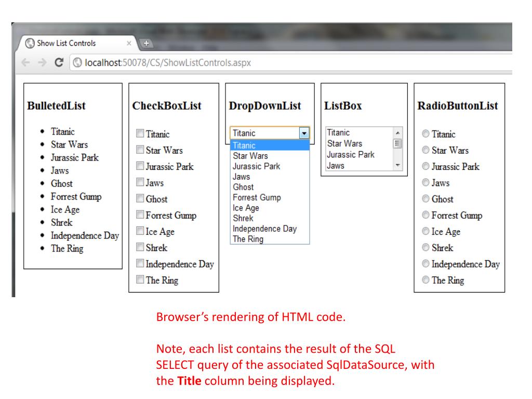The image size is (532, 399).
Task: Select the Ghost radio button
Action: pyautogui.click(x=425, y=198)
